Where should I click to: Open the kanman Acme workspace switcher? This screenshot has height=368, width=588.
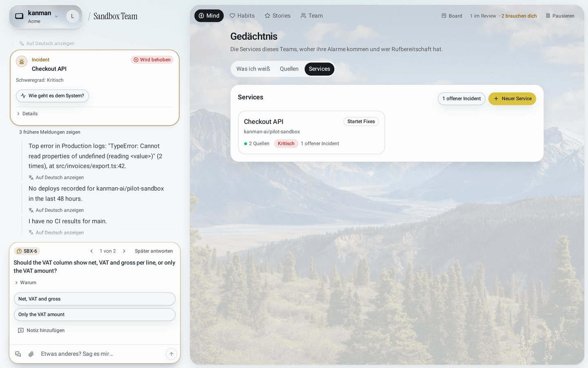(37, 16)
